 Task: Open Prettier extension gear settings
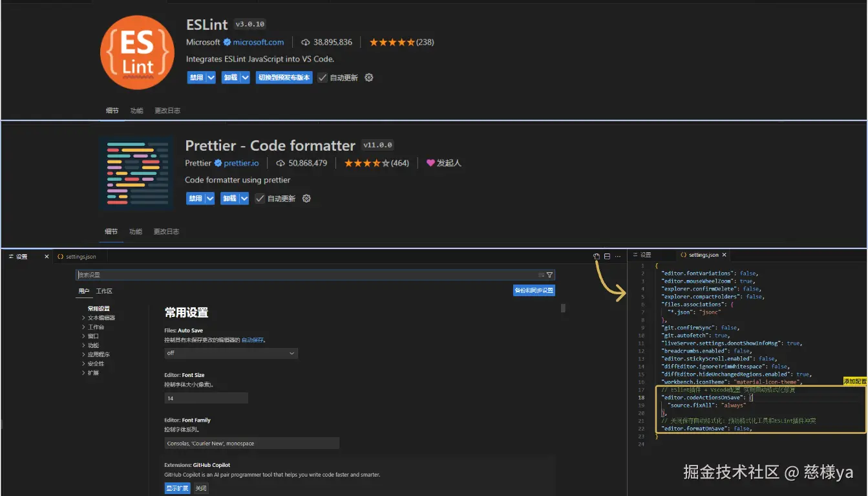[306, 199]
